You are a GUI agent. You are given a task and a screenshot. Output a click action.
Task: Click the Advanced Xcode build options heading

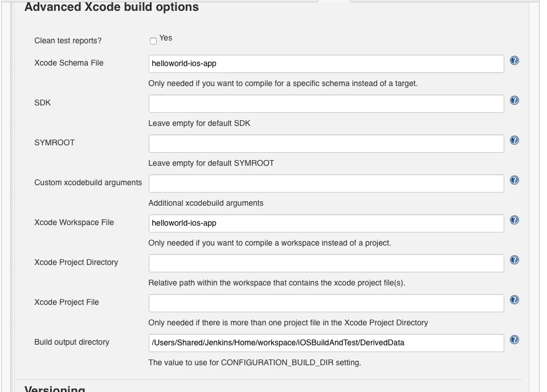tap(112, 7)
